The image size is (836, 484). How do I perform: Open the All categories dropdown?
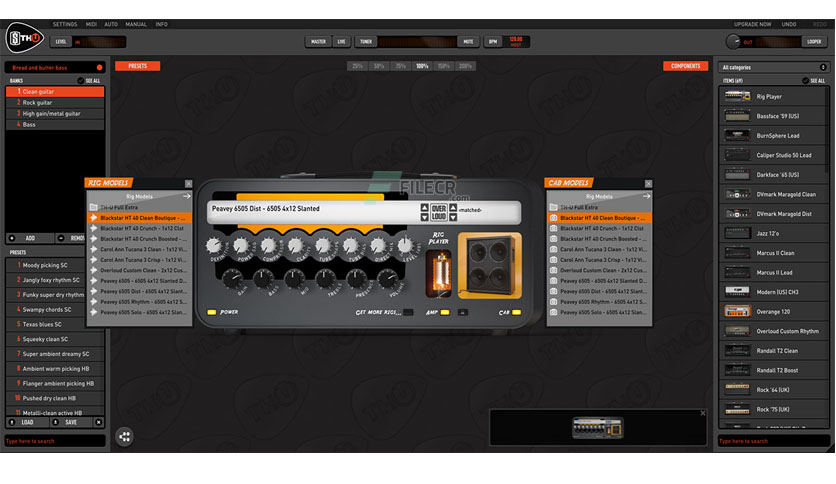click(x=774, y=67)
